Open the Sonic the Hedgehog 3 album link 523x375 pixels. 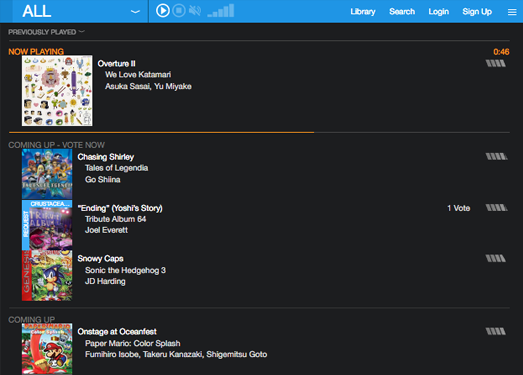tap(125, 270)
